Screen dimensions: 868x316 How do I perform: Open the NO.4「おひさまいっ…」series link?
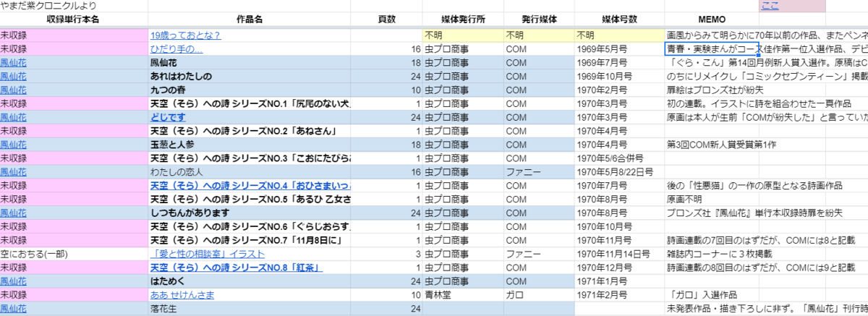point(250,186)
